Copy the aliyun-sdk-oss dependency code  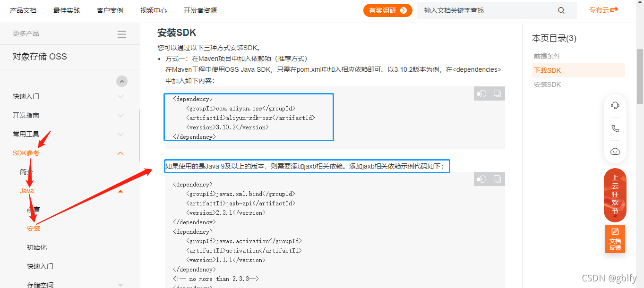497,93
